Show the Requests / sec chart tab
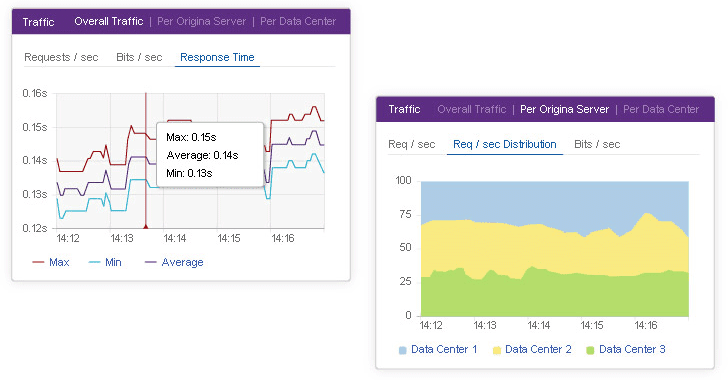This screenshot has height=380, width=728. 61,57
